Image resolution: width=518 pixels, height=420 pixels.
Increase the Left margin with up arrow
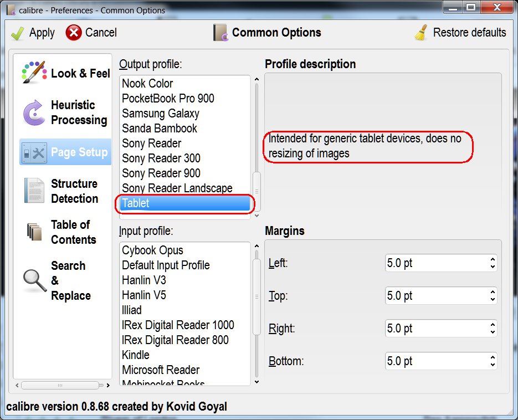493,259
